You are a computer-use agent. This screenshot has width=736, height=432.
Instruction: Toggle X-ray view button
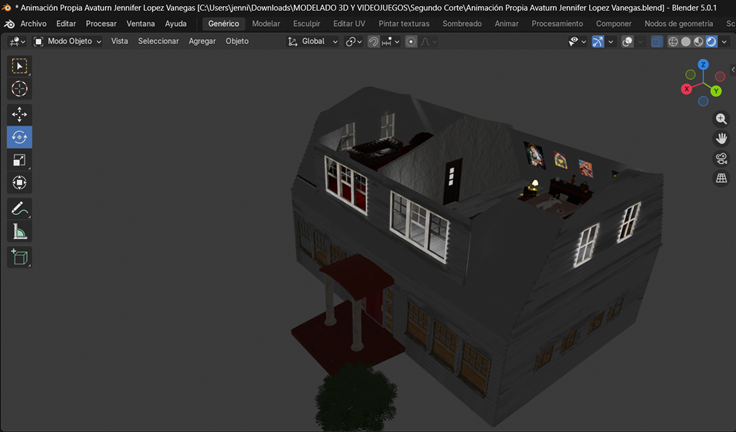[x=656, y=42]
